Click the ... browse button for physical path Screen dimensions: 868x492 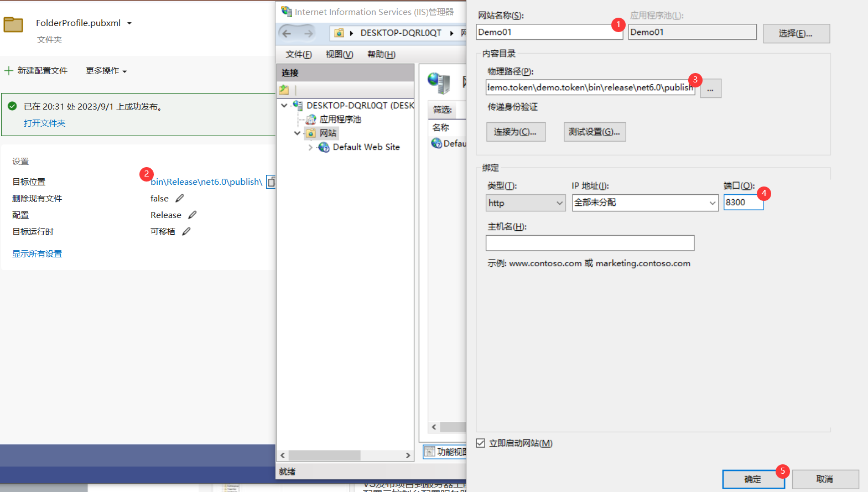[x=710, y=89]
